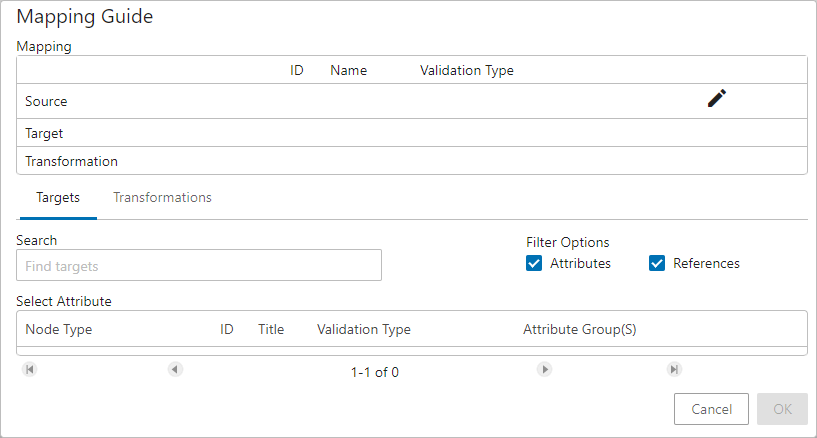Screen dimensions: 817x438
Task: Select the Transformation row in Mapping table
Action: [x=412, y=161]
